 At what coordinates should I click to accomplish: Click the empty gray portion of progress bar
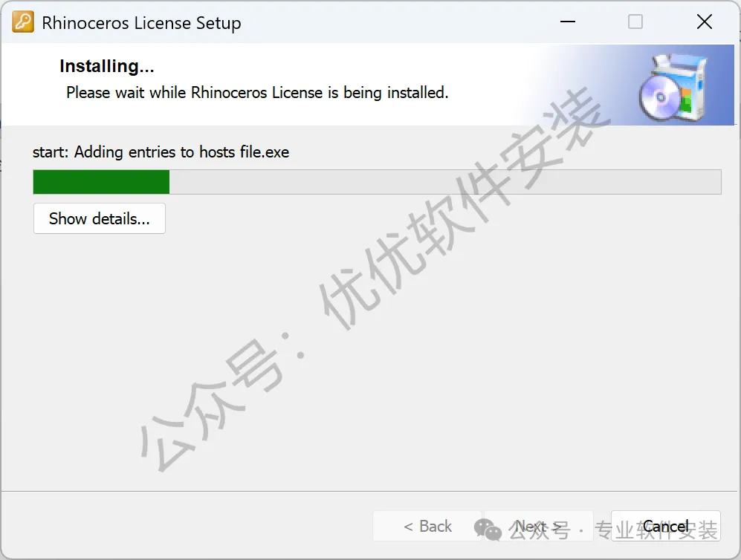[444, 182]
